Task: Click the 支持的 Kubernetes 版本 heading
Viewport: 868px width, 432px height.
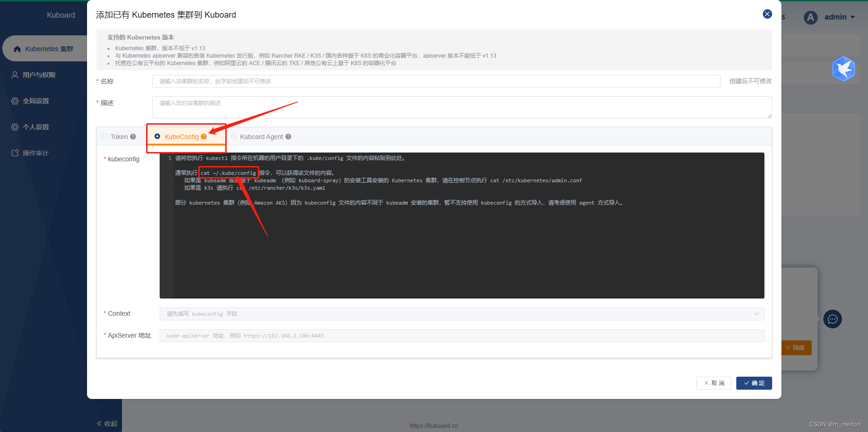Action: pos(141,37)
